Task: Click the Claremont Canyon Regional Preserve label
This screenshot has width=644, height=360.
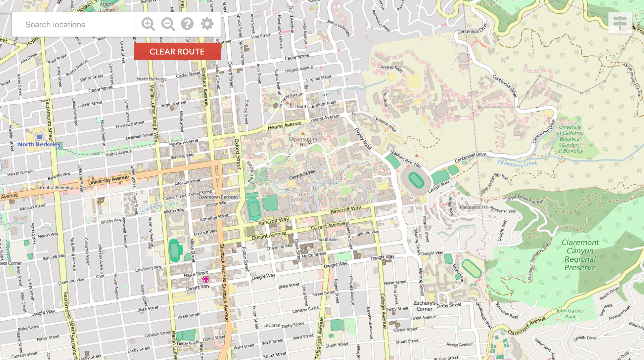Action: pos(580,255)
